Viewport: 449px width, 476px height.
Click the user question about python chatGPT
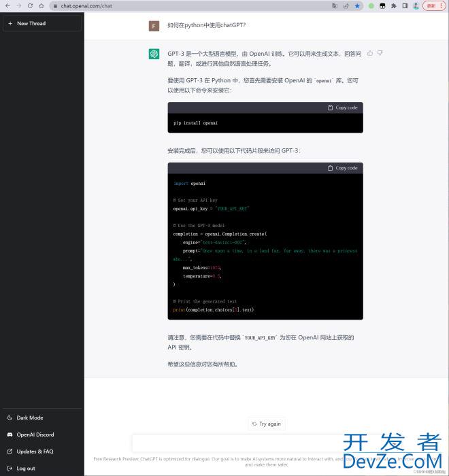[x=207, y=25]
